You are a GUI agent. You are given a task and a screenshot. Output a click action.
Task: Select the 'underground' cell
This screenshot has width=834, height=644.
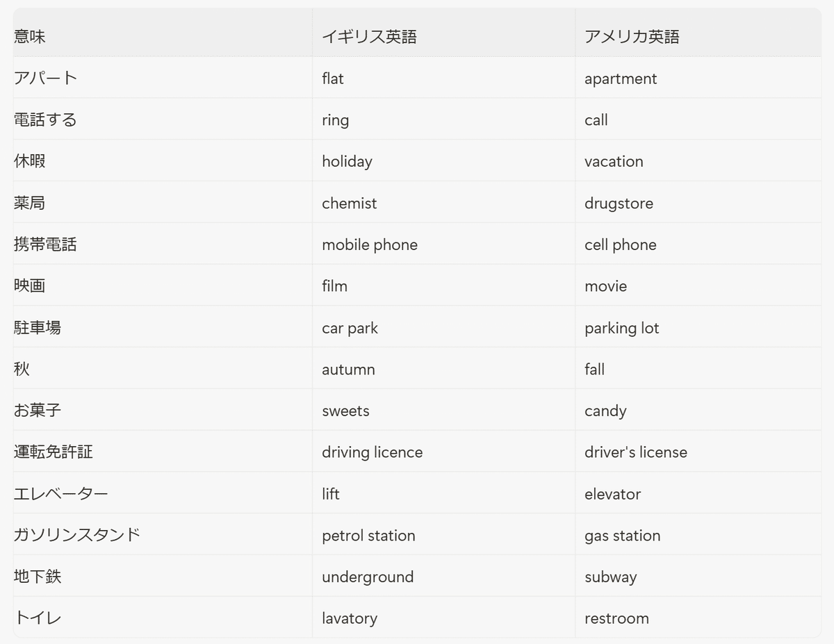coord(368,577)
